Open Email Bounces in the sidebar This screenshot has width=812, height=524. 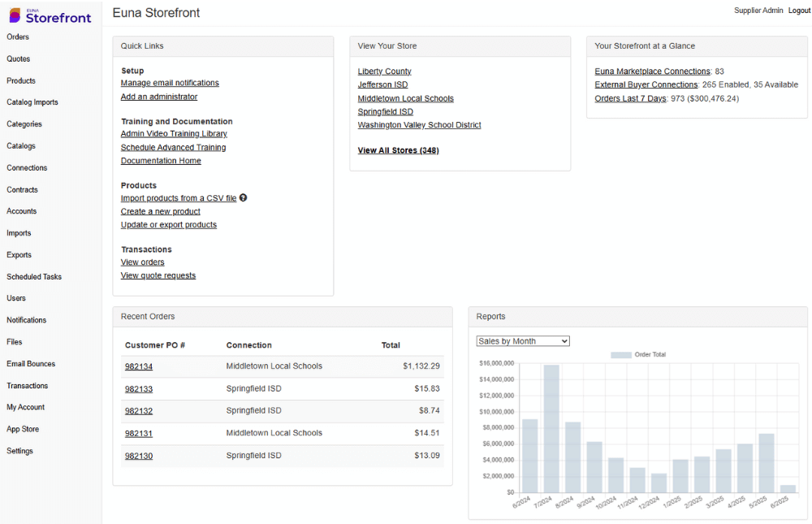point(31,364)
